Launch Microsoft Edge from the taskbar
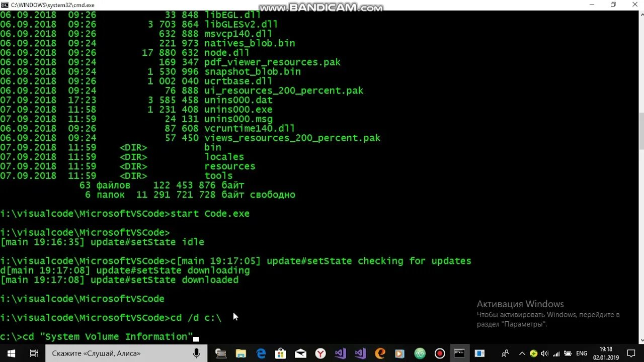644x362 pixels. tap(261, 353)
